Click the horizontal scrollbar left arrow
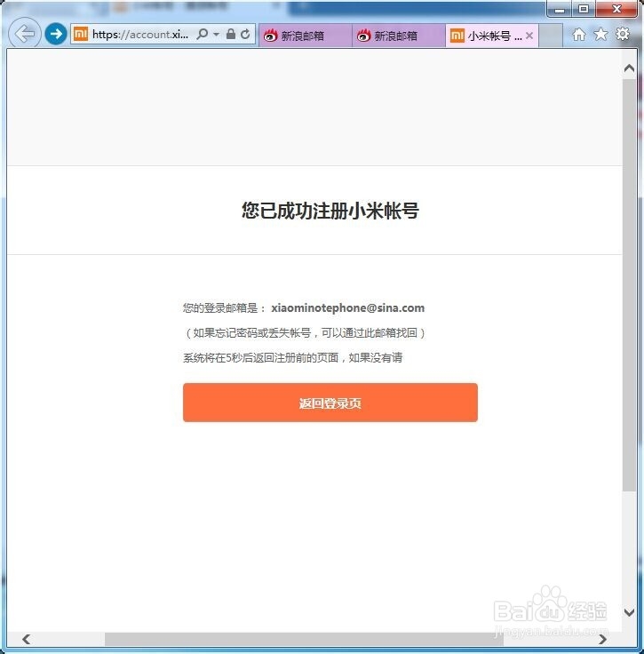Viewport: 644px width, 654px height. click(26, 639)
